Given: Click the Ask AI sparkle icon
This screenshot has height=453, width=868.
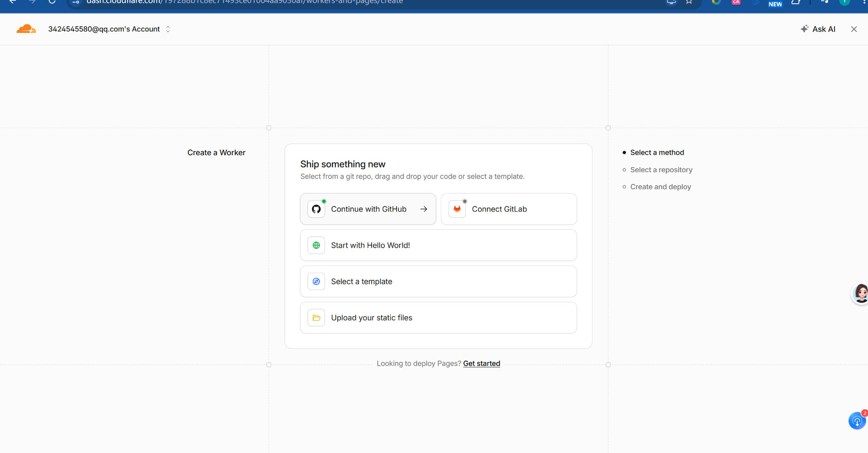Looking at the screenshot, I should [x=804, y=29].
